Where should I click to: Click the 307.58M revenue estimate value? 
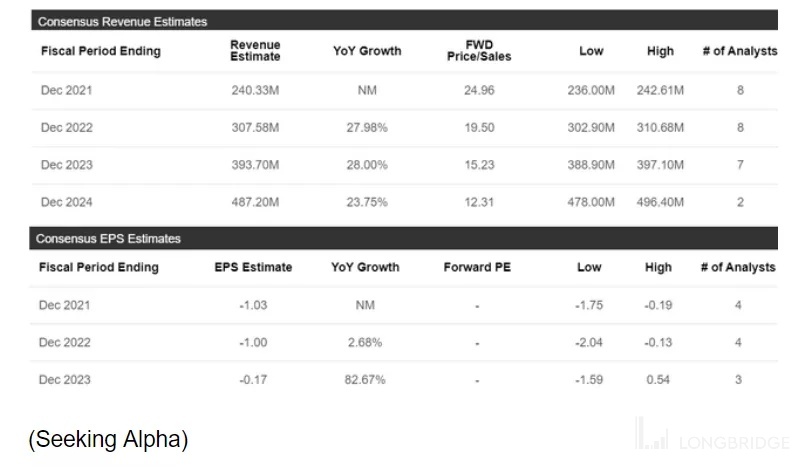click(x=255, y=128)
